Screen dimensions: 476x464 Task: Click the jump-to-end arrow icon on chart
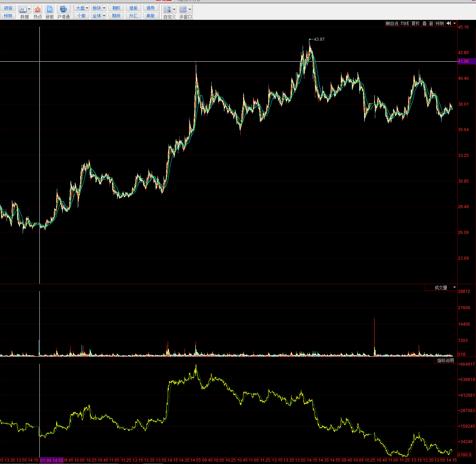449,23
